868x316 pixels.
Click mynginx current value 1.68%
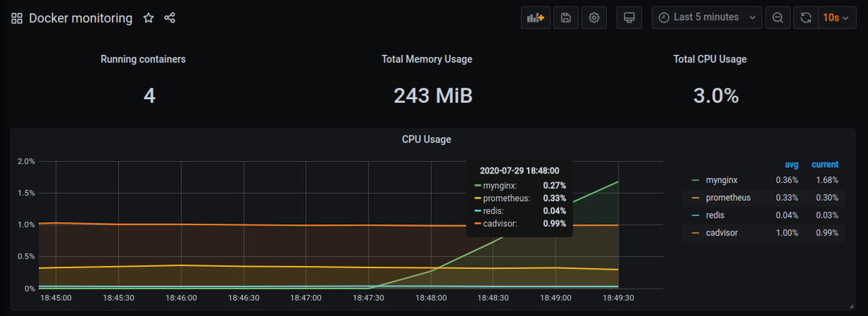click(826, 179)
